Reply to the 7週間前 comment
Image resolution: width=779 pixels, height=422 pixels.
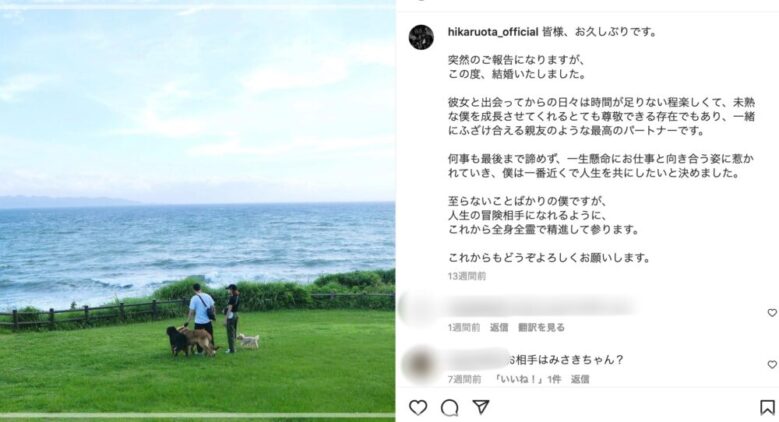580,379
